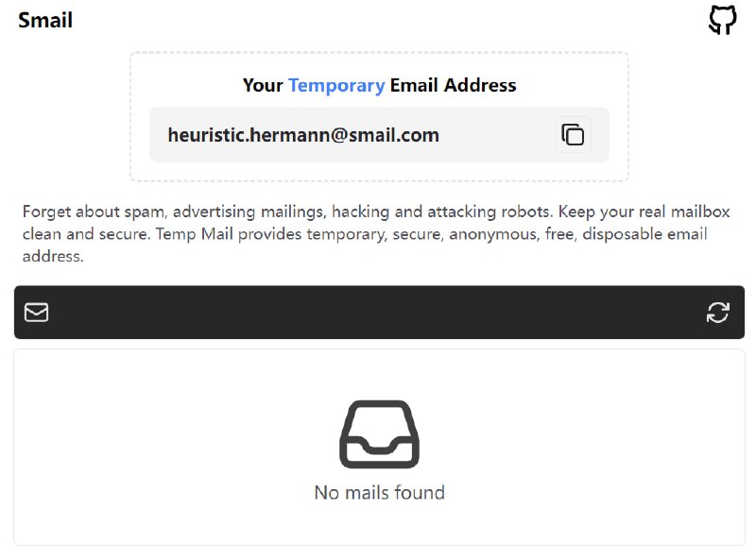Click the dashed-border email card

click(379, 171)
